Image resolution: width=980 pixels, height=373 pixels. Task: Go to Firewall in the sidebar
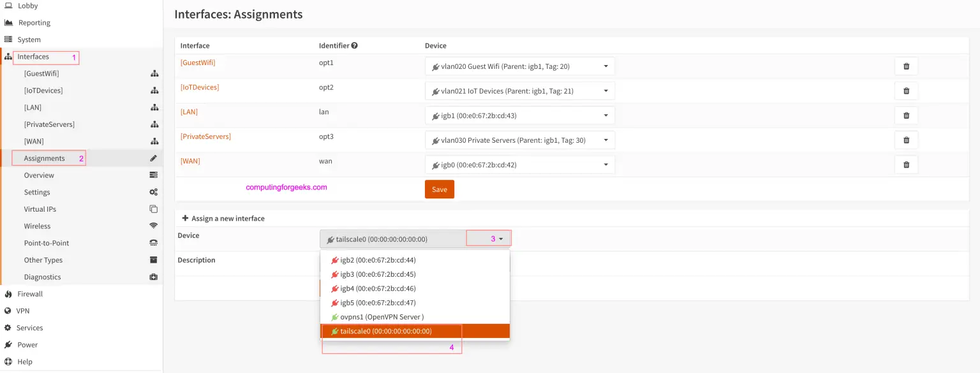(x=30, y=294)
